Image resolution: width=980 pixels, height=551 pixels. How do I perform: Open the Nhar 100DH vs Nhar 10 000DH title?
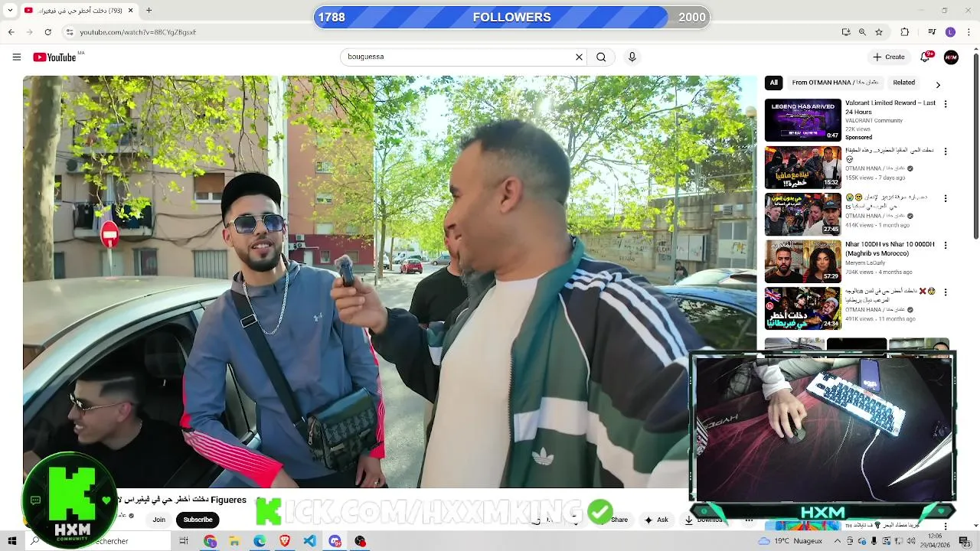pyautogui.click(x=890, y=249)
